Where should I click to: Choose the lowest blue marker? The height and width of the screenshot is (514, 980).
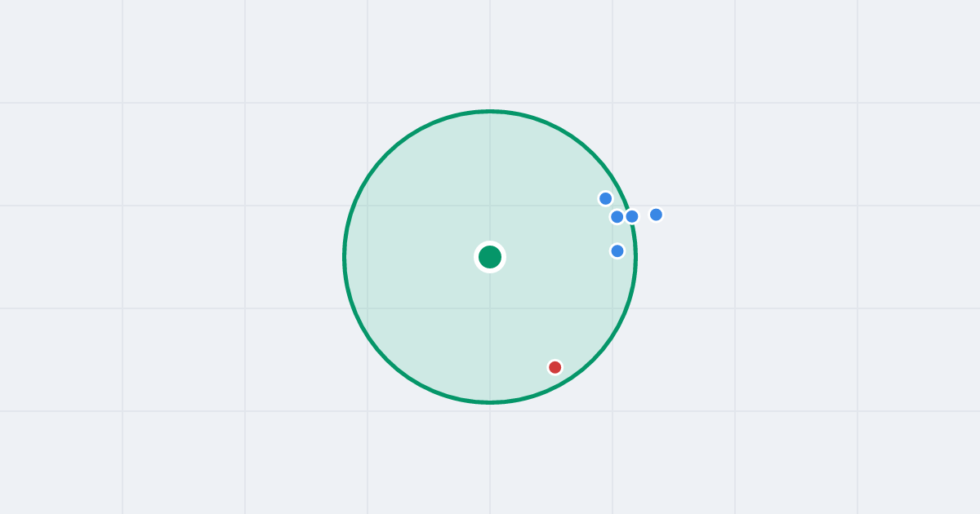pos(617,250)
